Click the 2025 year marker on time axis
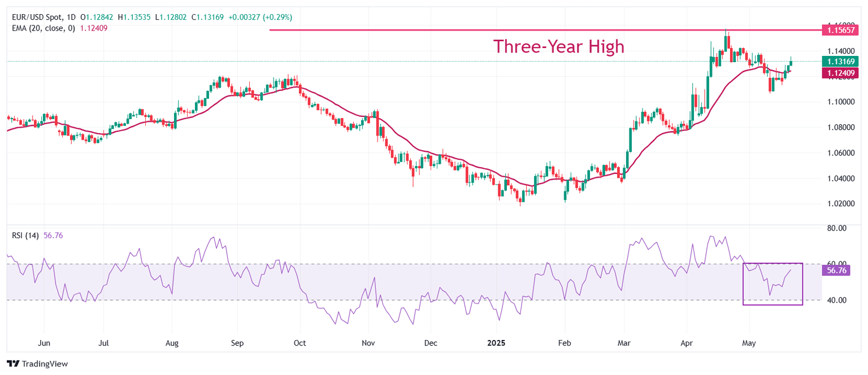Image resolution: width=868 pixels, height=375 pixels. point(498,343)
